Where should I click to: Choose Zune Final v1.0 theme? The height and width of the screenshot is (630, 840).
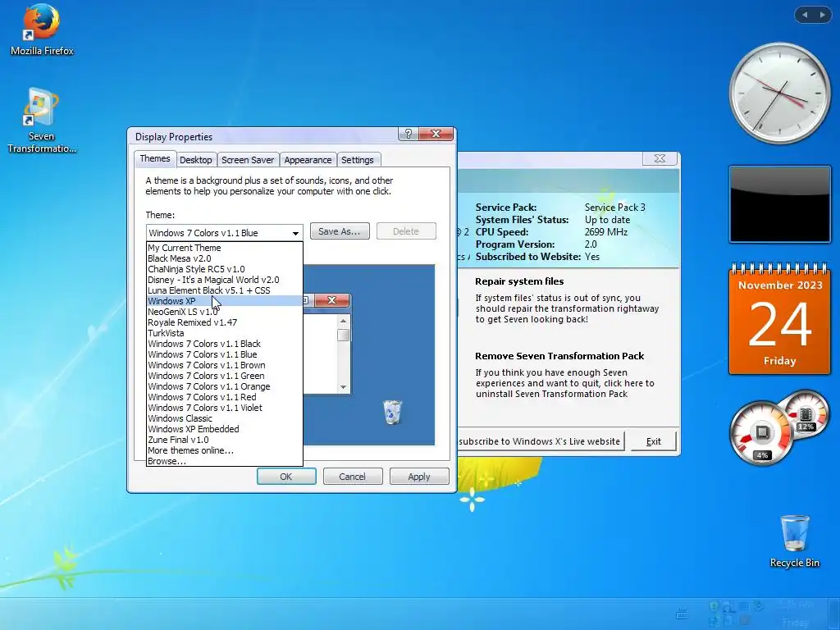tap(225, 440)
